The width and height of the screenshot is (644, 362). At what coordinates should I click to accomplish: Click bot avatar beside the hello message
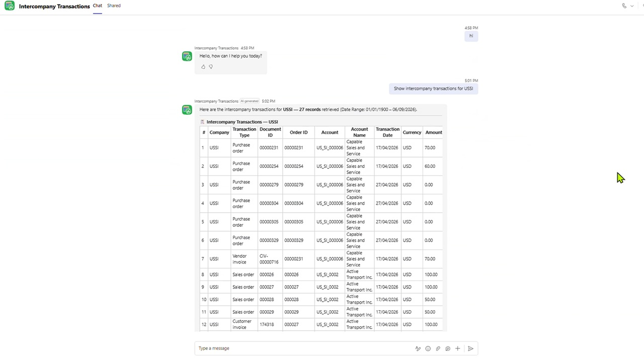point(187,56)
